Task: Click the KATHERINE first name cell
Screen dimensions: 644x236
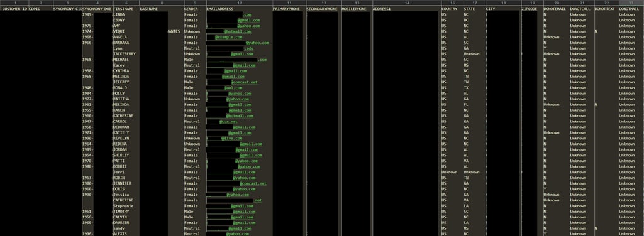Action: coord(123,116)
